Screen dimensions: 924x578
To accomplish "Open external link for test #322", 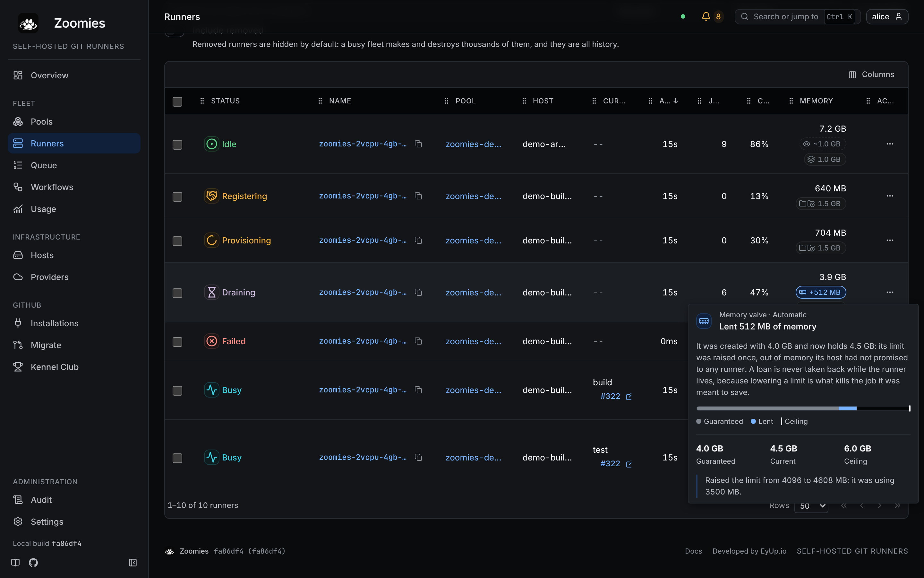I will (629, 464).
